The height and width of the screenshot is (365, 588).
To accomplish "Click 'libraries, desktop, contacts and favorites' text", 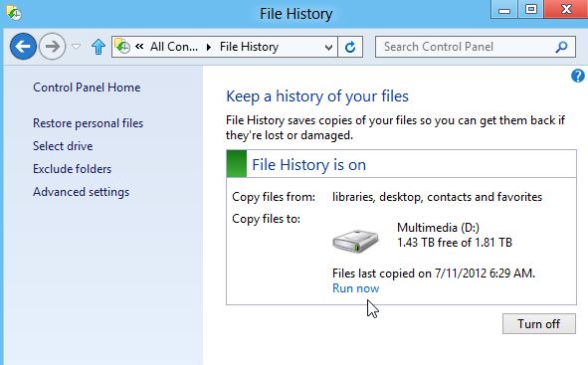I will (x=437, y=197).
